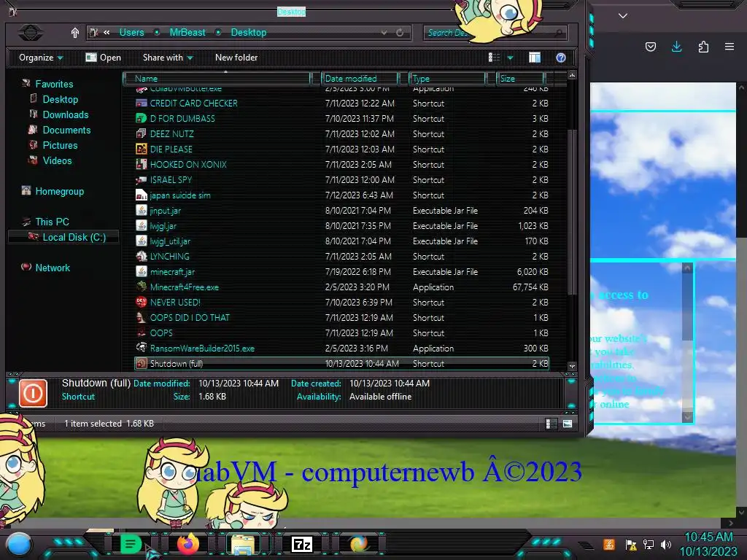Click the Start orb
The image size is (747, 560).
19,545
